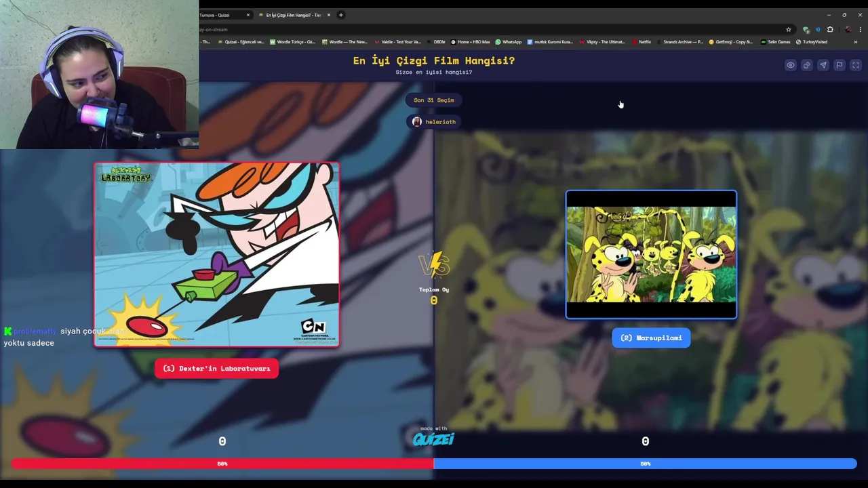Open the browser extensions puzzle icon

(830, 29)
